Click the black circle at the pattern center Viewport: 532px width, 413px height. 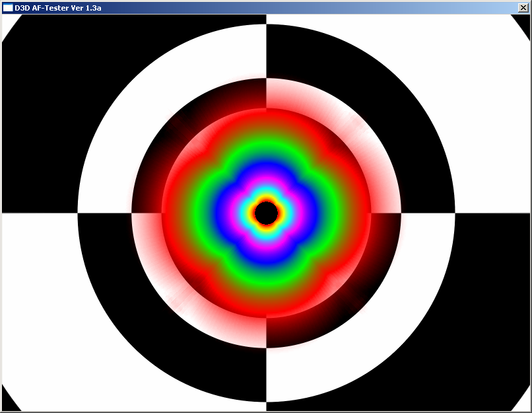click(x=266, y=213)
